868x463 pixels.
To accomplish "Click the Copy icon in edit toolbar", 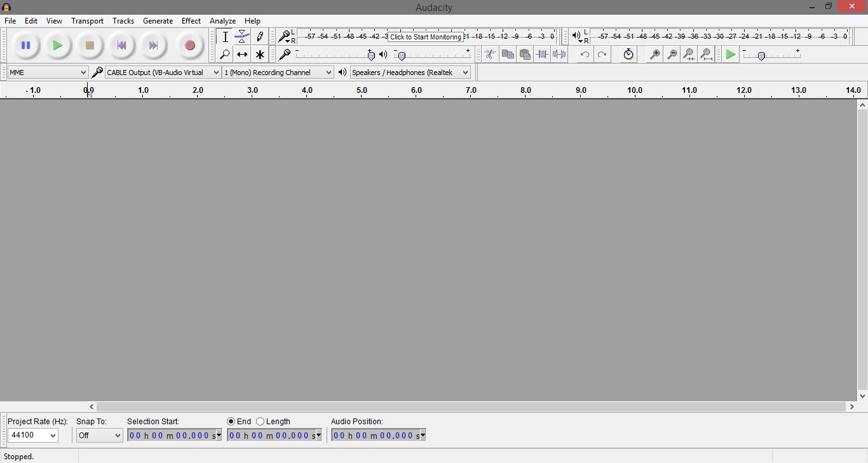I will (x=508, y=55).
